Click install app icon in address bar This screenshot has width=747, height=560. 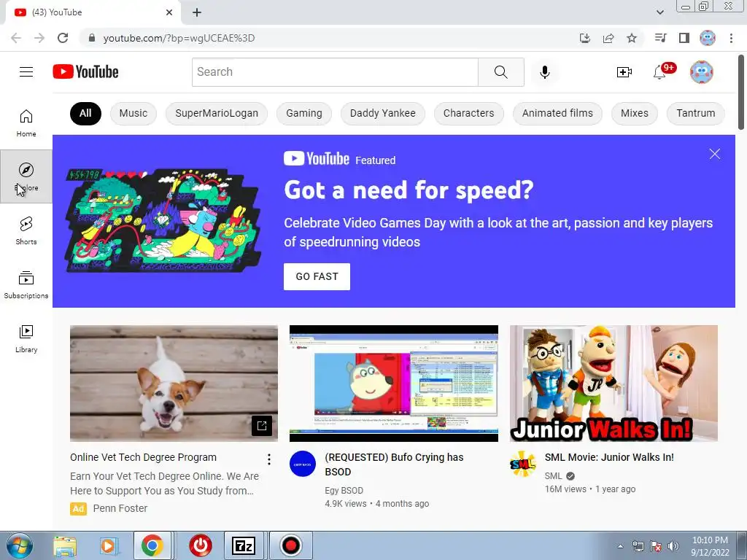pyautogui.click(x=585, y=38)
